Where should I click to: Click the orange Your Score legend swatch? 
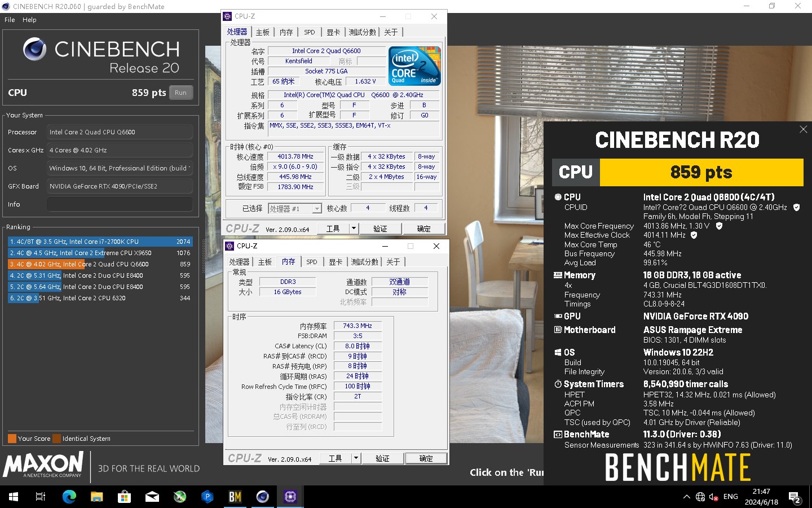pyautogui.click(x=12, y=439)
